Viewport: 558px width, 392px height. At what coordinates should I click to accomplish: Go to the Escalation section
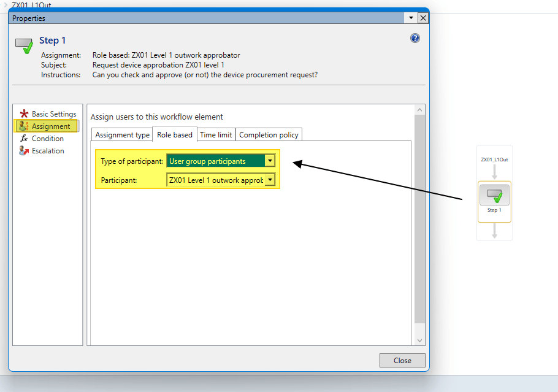tap(48, 151)
